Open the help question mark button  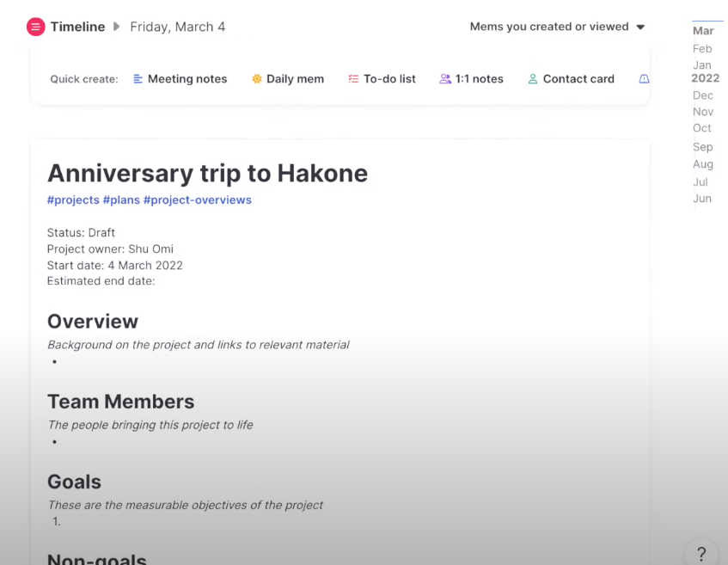tap(701, 553)
